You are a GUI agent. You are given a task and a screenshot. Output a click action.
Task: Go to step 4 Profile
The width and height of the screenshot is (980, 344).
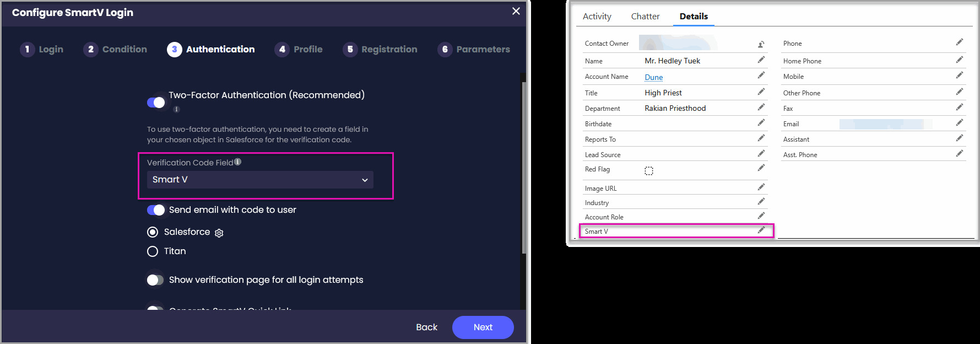tap(299, 49)
